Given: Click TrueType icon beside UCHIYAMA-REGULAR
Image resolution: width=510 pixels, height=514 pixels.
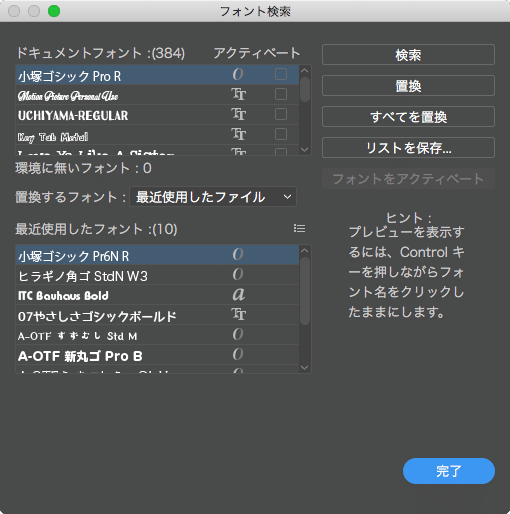Looking at the screenshot, I should [x=239, y=114].
